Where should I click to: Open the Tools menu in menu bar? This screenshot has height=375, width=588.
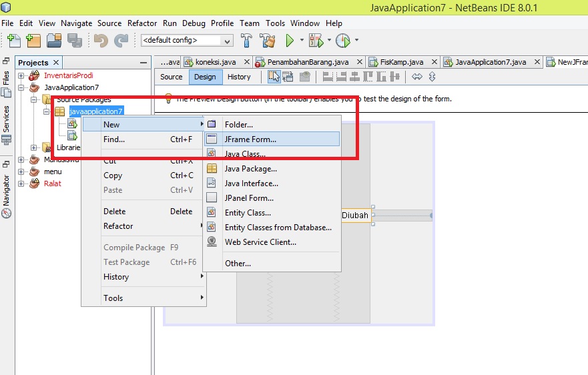pyautogui.click(x=275, y=23)
